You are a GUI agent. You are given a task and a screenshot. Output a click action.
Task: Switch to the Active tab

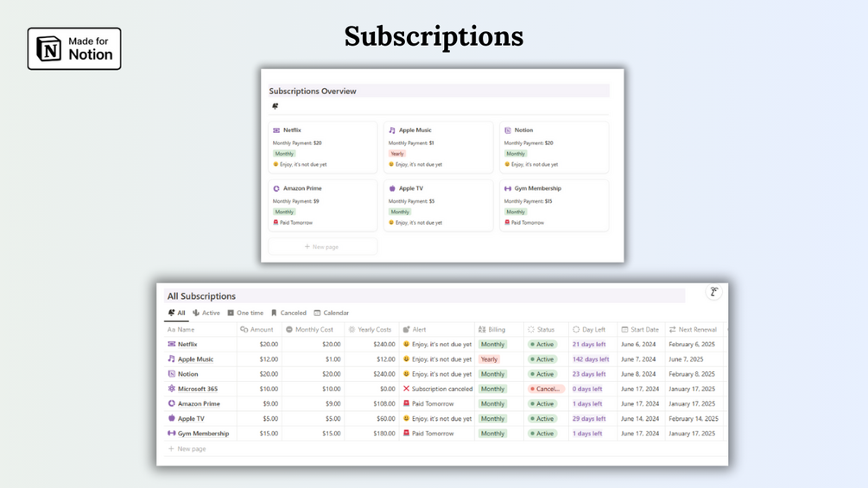coord(206,314)
